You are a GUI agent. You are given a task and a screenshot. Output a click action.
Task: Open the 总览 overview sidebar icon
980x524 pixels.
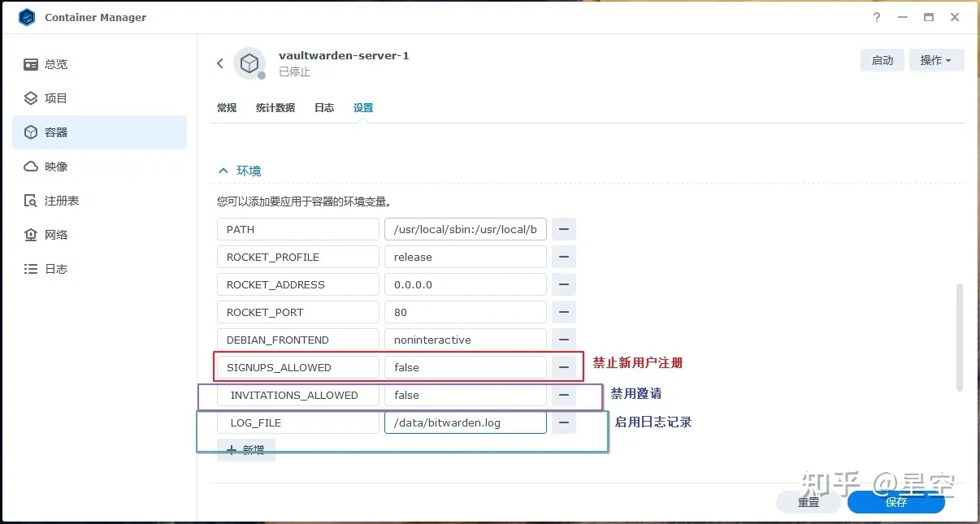click(31, 64)
